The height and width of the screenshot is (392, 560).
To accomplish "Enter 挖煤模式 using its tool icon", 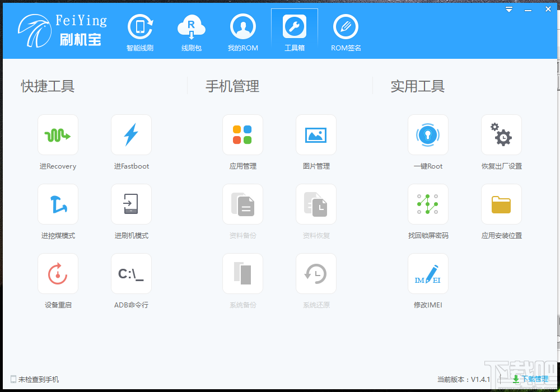I will pyautogui.click(x=58, y=204).
